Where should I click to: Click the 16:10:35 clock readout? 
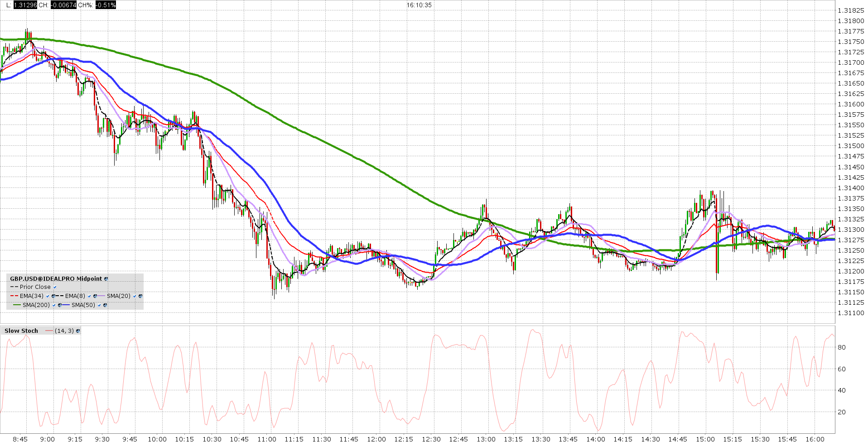(x=419, y=5)
